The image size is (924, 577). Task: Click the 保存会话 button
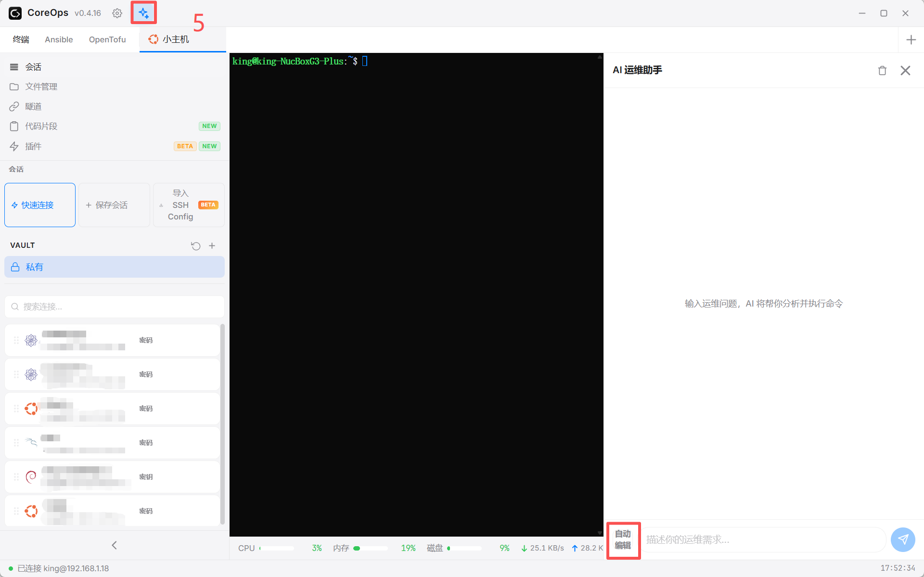[115, 205]
